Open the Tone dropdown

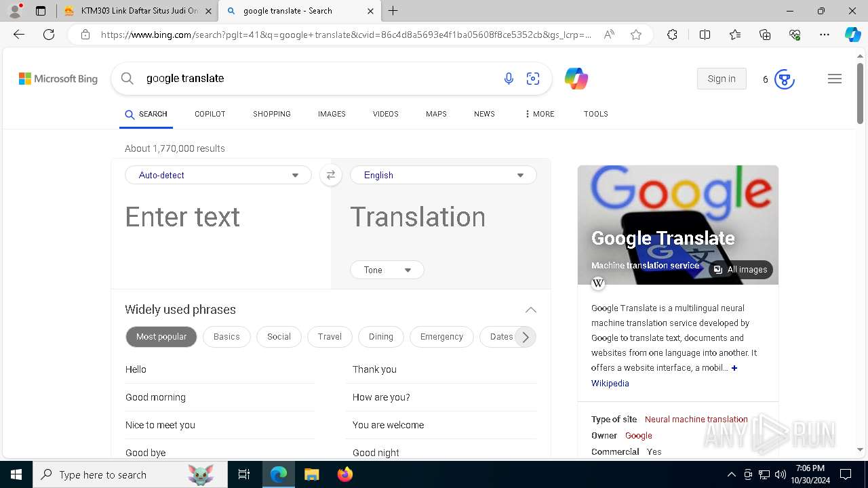point(387,270)
